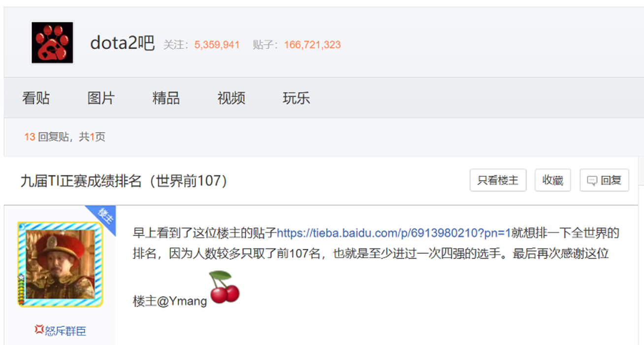This screenshot has height=345, width=644.
Task: Switch to the 图片 tab
Action: point(101,98)
